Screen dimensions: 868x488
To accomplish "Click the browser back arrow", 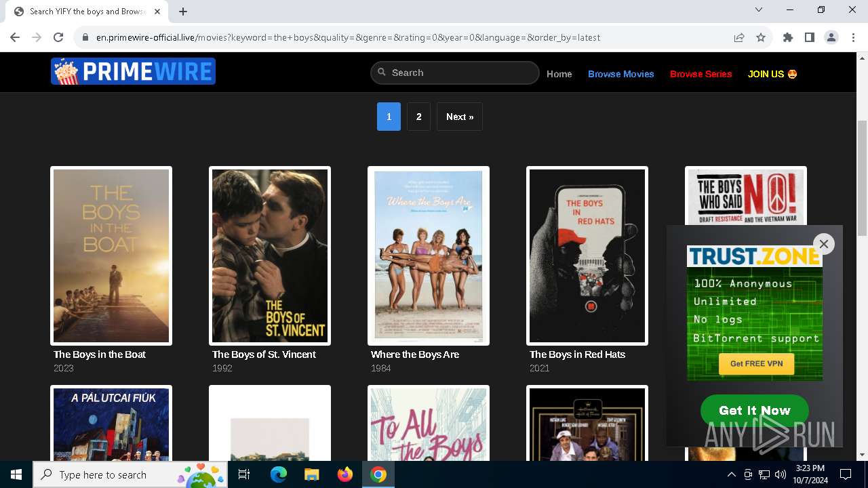I will coord(15,37).
